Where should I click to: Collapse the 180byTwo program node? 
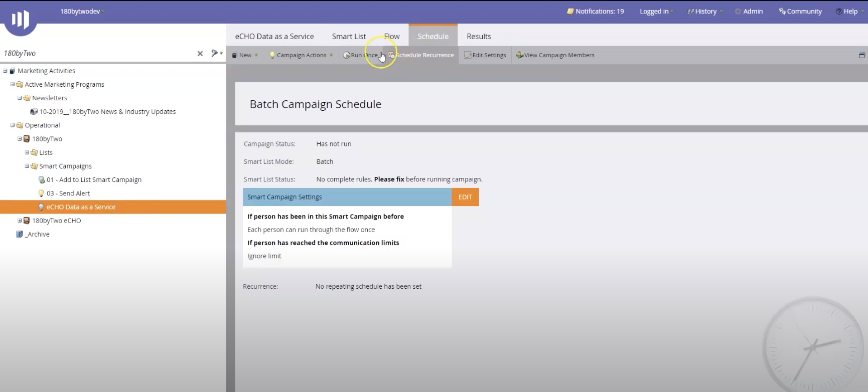click(20, 138)
